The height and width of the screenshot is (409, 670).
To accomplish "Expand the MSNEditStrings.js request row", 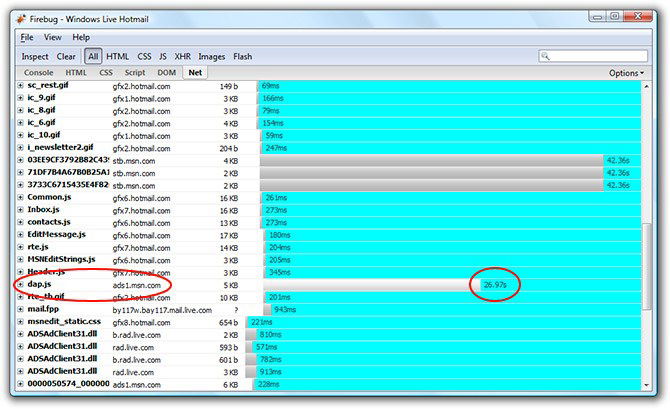I will [x=20, y=259].
